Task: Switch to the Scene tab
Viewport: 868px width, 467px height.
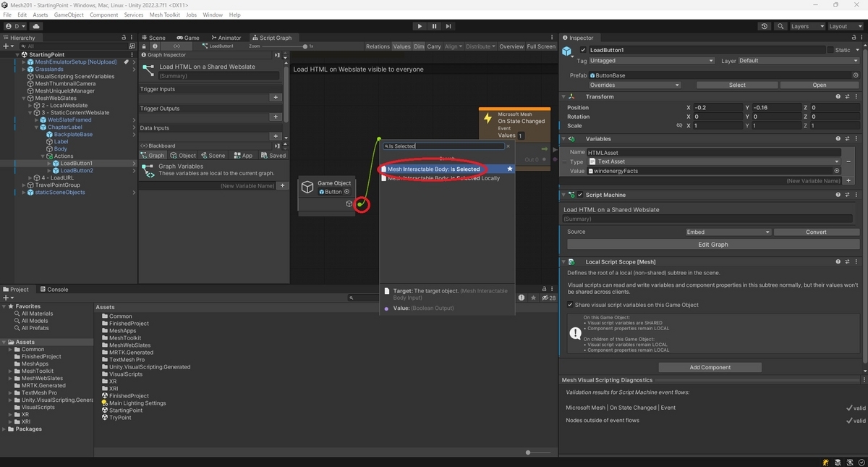Action: [x=153, y=38]
